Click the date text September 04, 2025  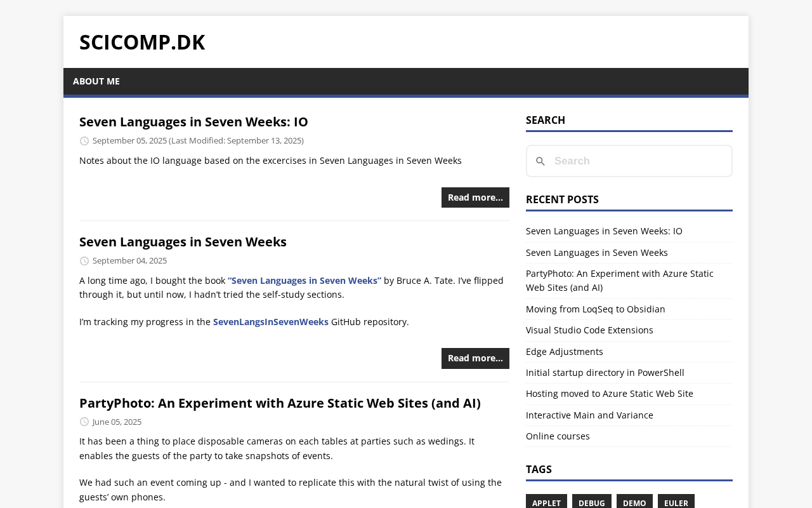coord(130,260)
